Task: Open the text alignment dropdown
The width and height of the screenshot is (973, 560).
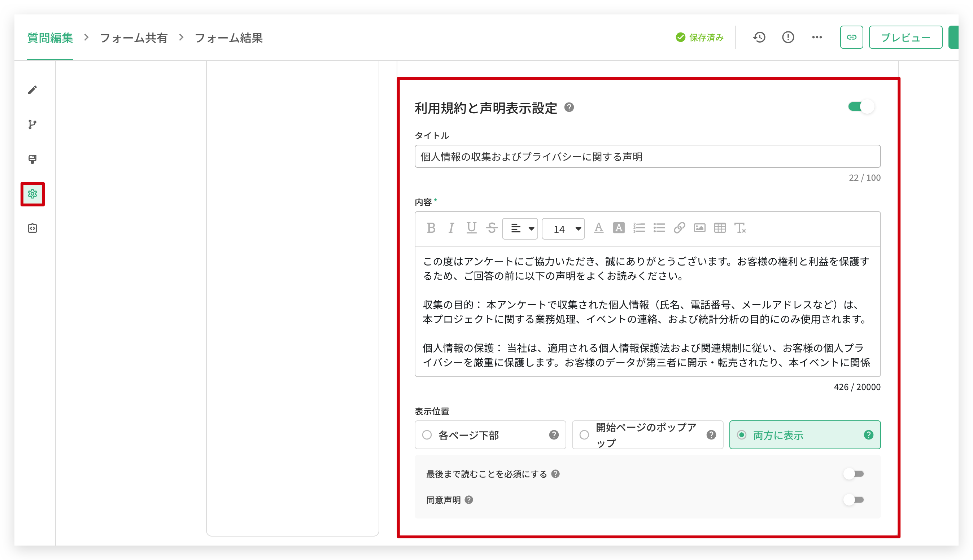Action: click(x=520, y=229)
